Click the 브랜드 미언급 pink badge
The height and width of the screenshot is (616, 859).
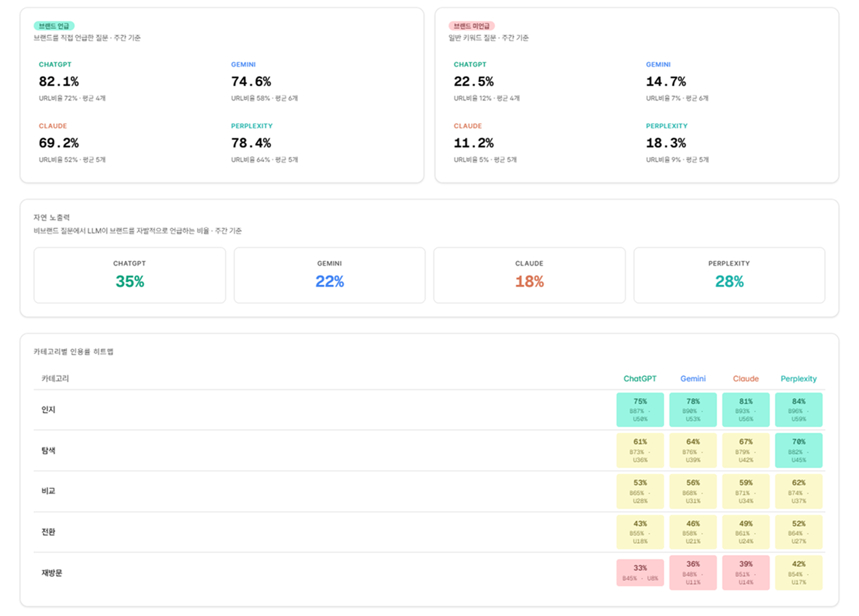pyautogui.click(x=472, y=26)
